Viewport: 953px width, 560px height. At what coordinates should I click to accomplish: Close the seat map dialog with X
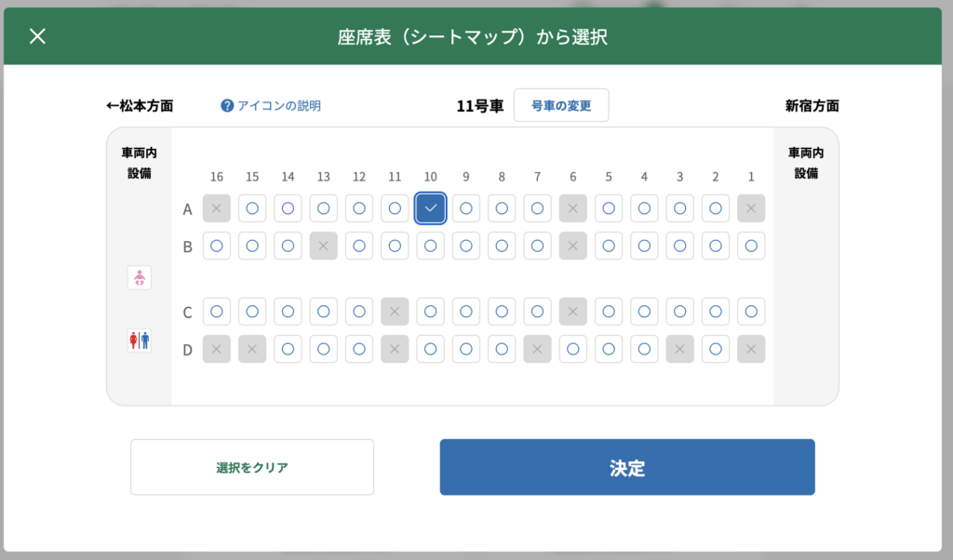tap(37, 36)
